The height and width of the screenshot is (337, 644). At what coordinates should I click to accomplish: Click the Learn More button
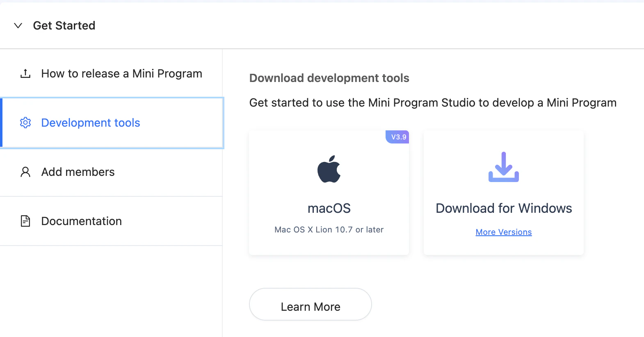click(x=311, y=304)
